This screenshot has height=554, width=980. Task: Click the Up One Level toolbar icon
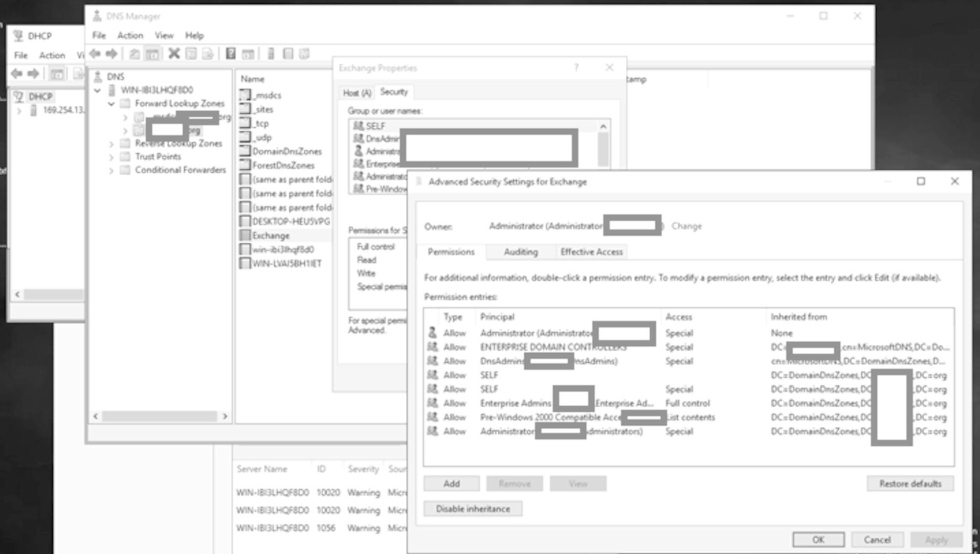[134, 54]
